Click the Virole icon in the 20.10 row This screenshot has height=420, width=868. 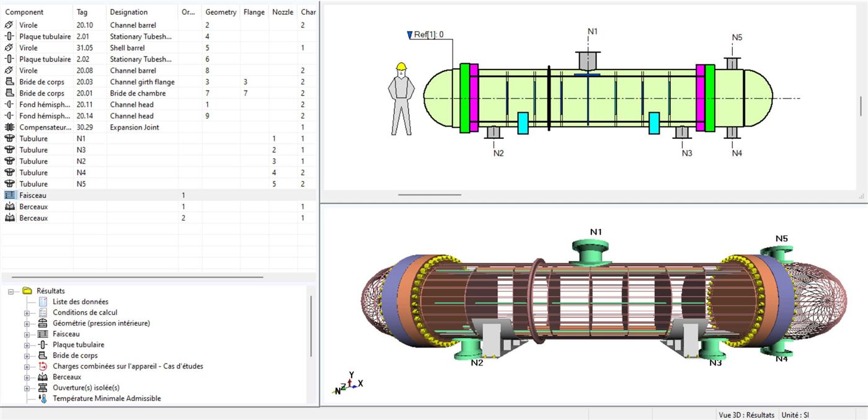click(9, 25)
